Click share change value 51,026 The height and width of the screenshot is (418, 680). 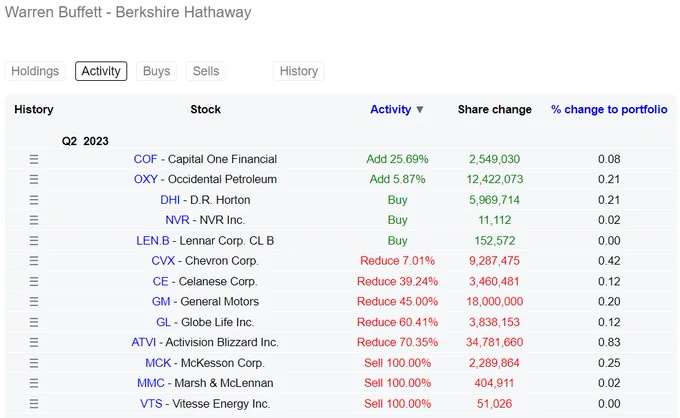[x=494, y=404]
